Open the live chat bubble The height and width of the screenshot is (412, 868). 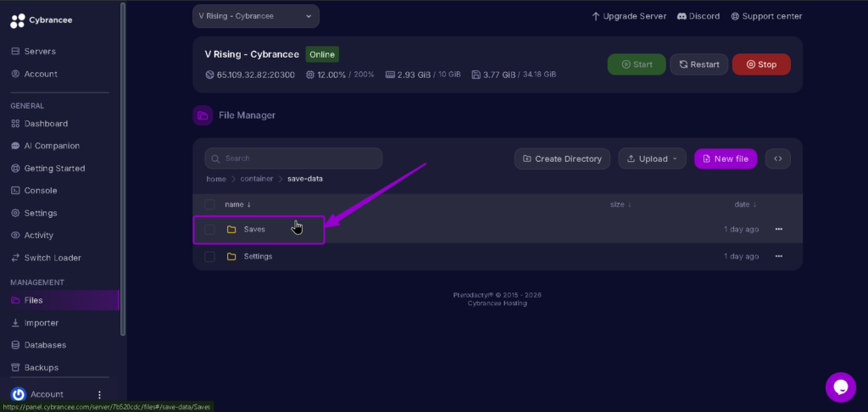(840, 387)
